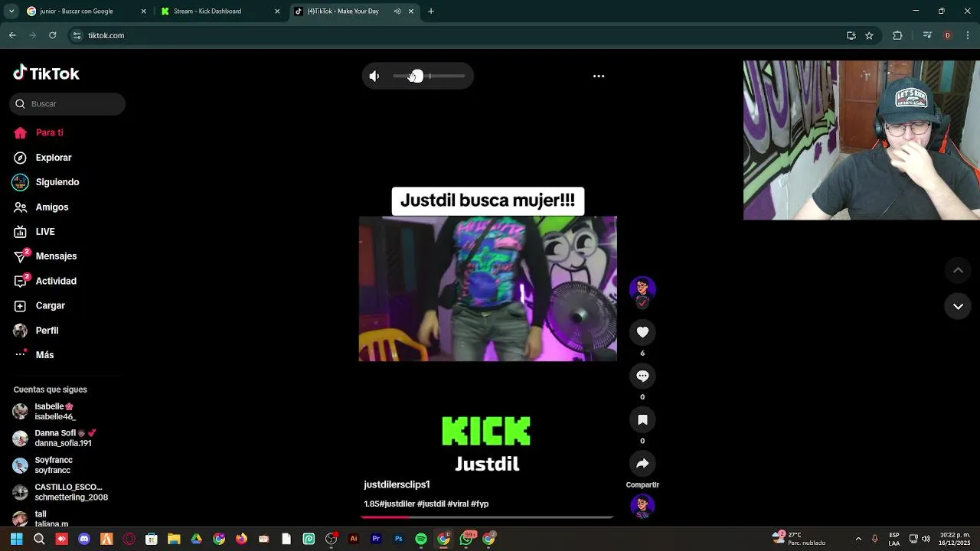Click the TikTok logo
The height and width of the screenshot is (551, 980).
click(47, 73)
